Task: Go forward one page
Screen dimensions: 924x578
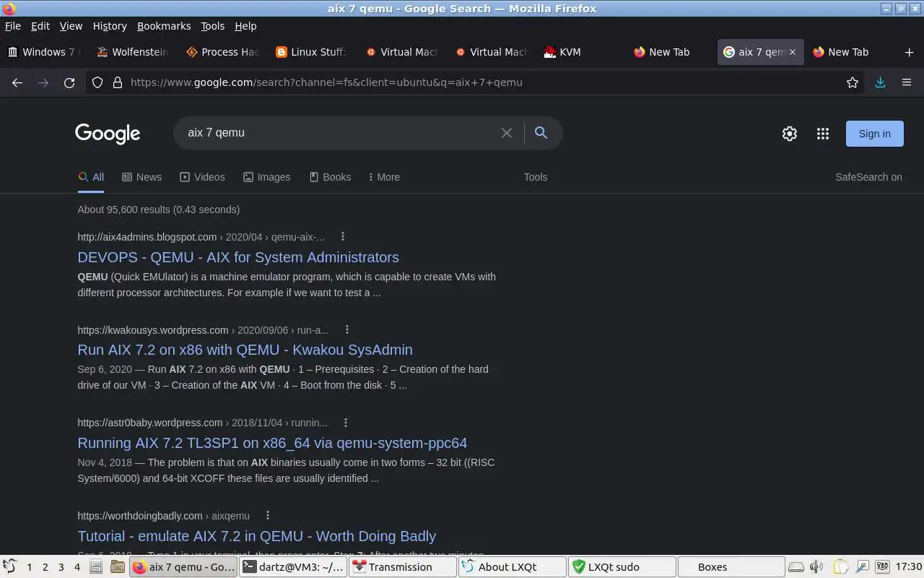Action: (x=43, y=82)
